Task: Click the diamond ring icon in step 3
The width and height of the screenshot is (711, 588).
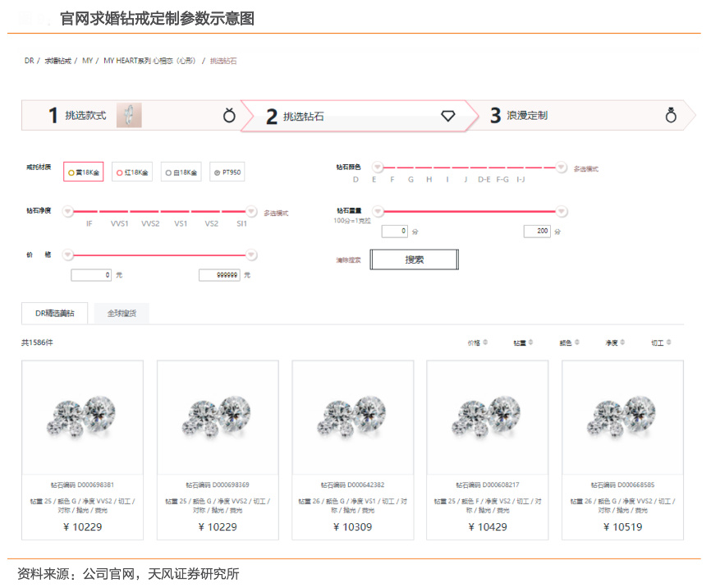Action: coord(671,115)
